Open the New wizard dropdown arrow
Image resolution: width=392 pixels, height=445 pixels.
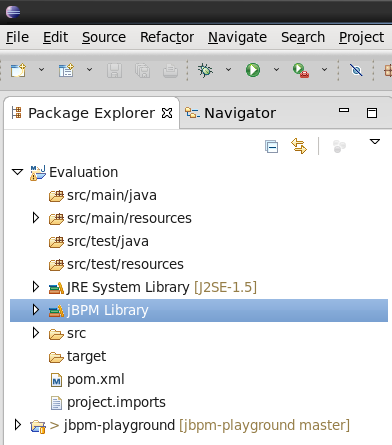pyautogui.click(x=41, y=70)
